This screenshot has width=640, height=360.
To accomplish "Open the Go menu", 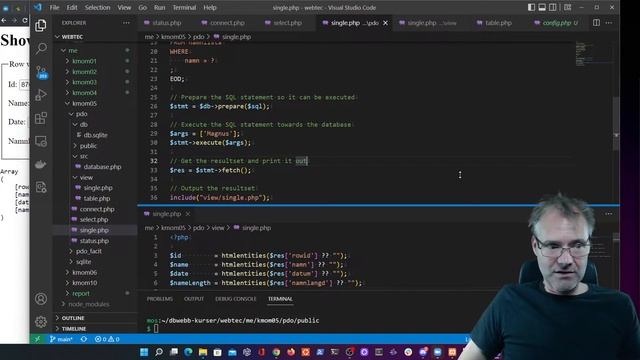I will (x=142, y=7).
